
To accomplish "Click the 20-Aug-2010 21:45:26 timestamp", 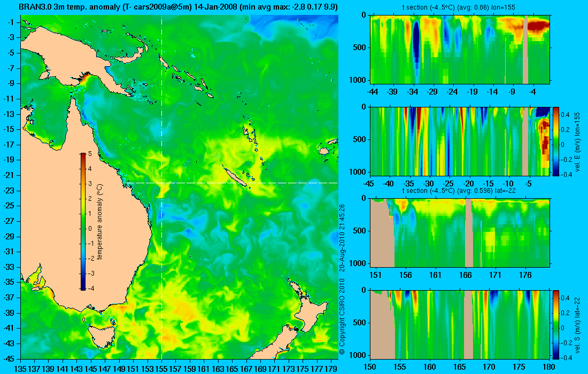I will (x=342, y=238).
